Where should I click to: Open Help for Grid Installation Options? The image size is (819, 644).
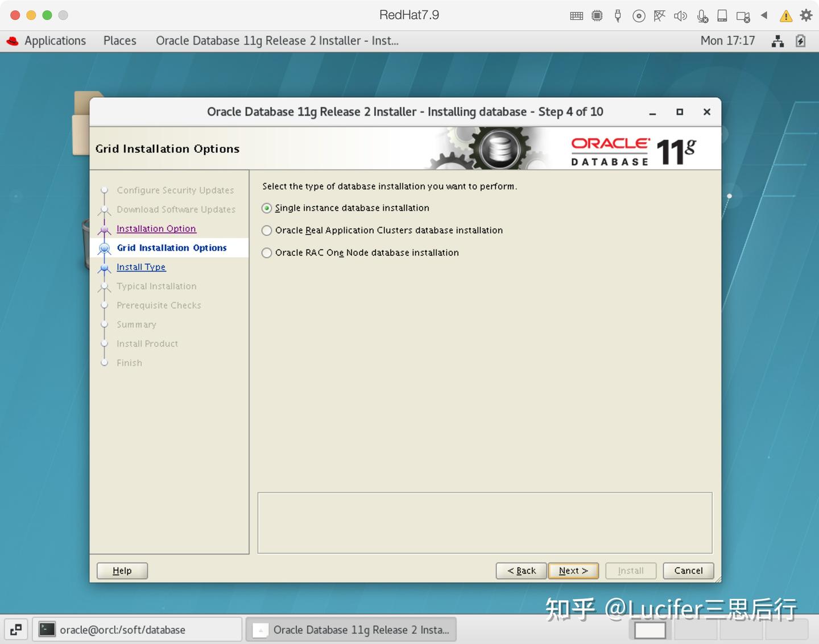pyautogui.click(x=122, y=570)
